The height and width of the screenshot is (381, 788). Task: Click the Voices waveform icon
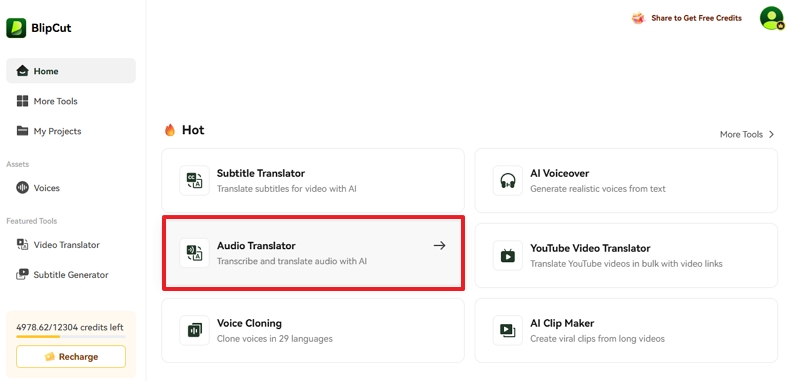[22, 188]
